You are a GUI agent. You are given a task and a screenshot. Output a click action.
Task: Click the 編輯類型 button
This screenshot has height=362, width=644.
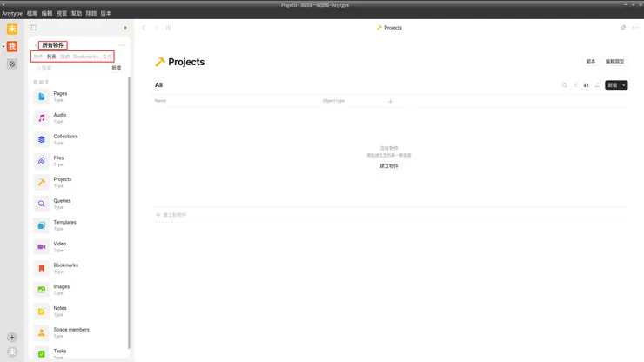click(614, 61)
